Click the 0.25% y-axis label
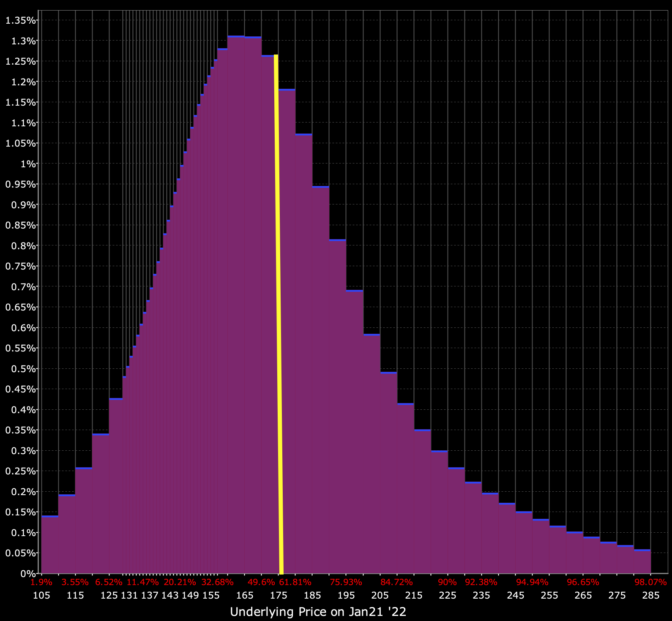The width and height of the screenshot is (672, 621). coord(20,471)
